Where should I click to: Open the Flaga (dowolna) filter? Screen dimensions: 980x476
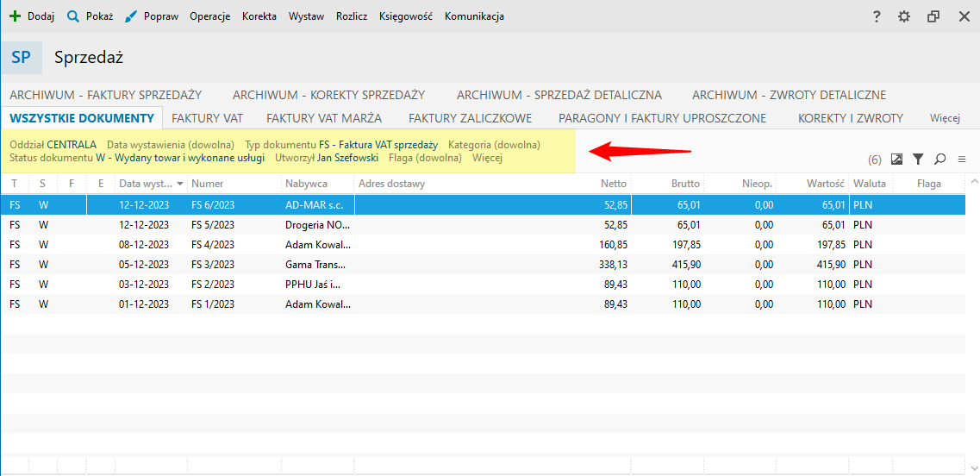tap(425, 158)
